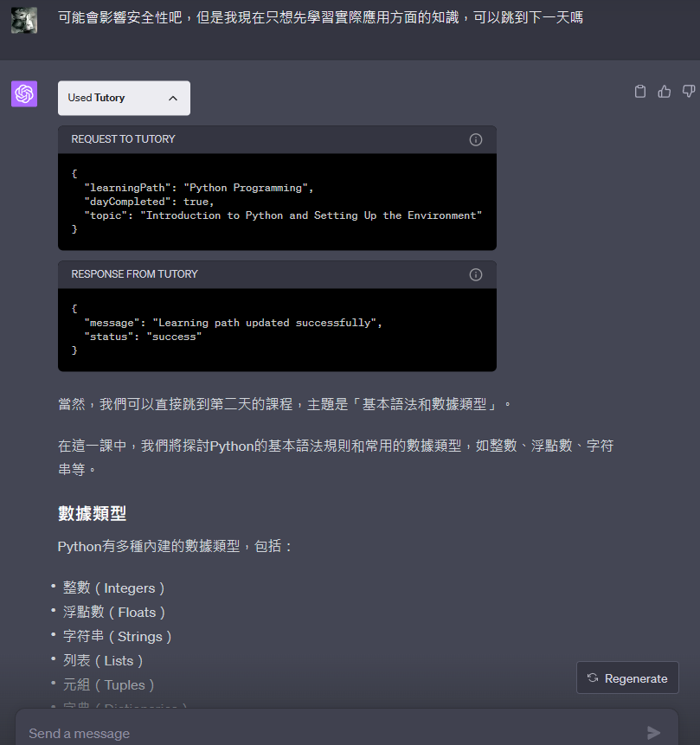Open info icon for Response from Tutory
Screen dimensions: 700x745
pyautogui.click(x=476, y=274)
